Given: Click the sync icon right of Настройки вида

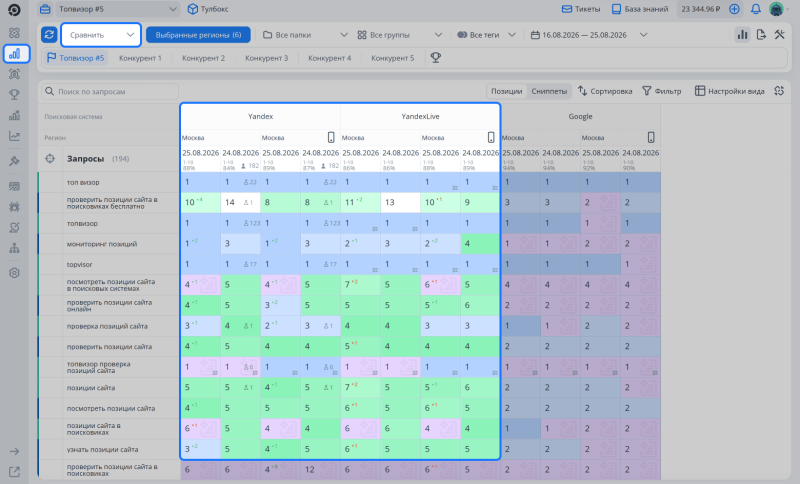Looking at the screenshot, I should pos(779,91).
